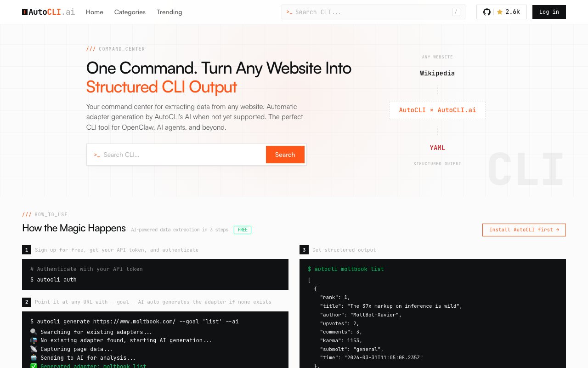Click the '$ autocli auth' command line
This screenshot has height=368, width=588.
point(53,280)
